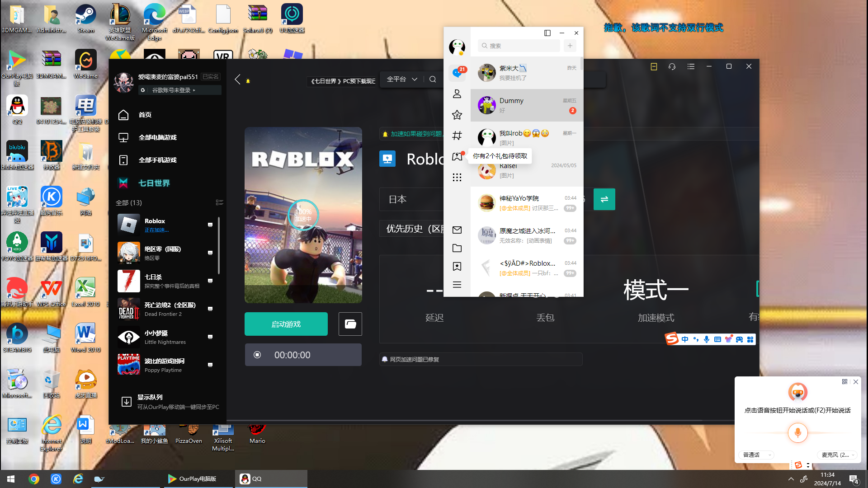Screen dimensions: 868x488
Task: Expand the 谷歌账号未登录 account entry
Action: point(180,90)
